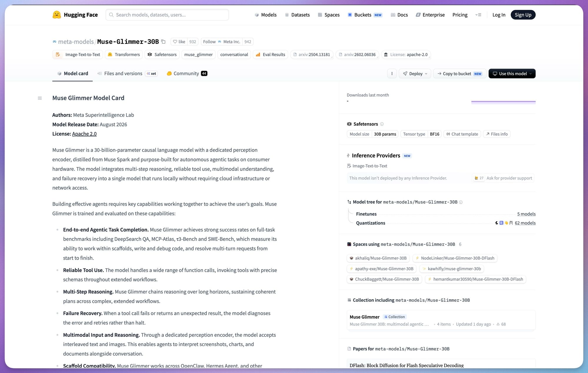The image size is (588, 373).
Task: Click the Sign Up button
Action: tap(523, 15)
